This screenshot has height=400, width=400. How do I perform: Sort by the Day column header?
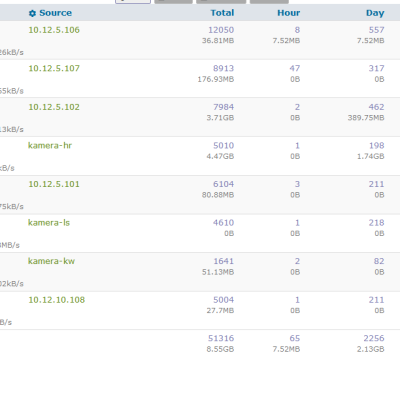[375, 13]
